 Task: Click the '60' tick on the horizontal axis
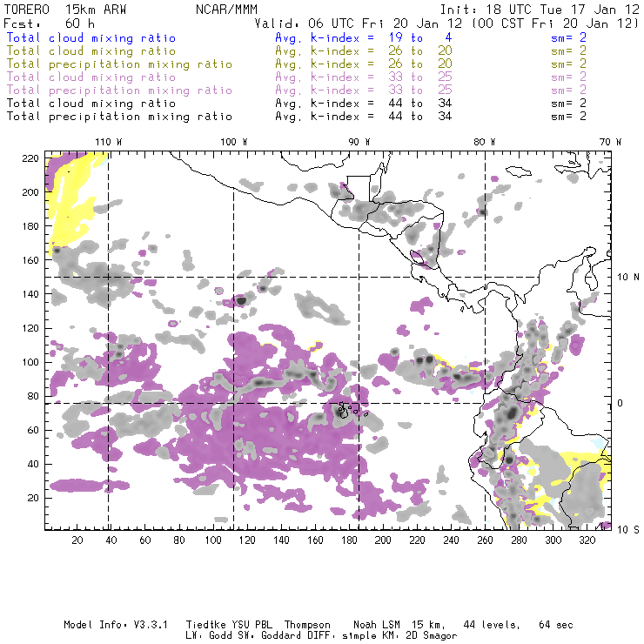click(x=145, y=540)
